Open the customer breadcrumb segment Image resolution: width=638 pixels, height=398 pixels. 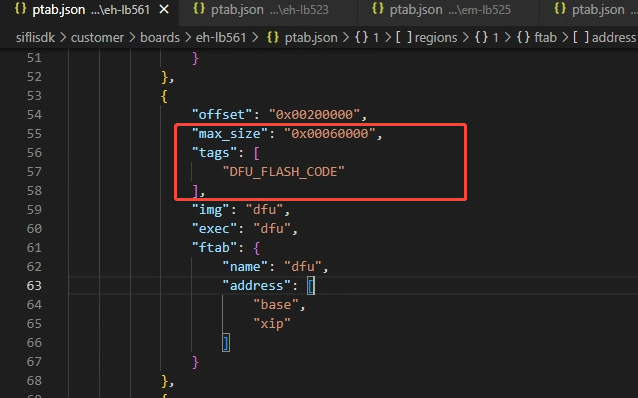(97, 37)
